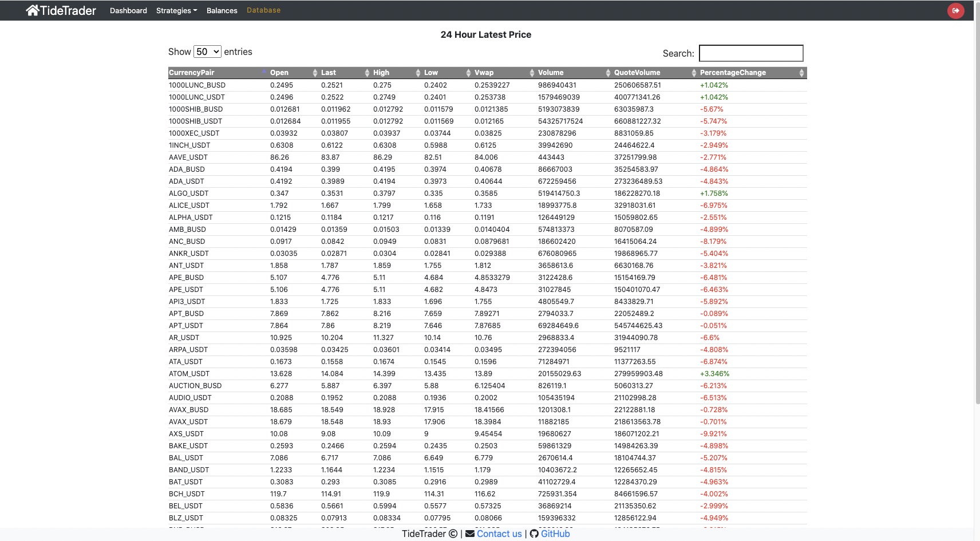Click the -8.179% change for ANC_BUSD
Image resolution: width=980 pixels, height=541 pixels.
pyautogui.click(x=713, y=242)
